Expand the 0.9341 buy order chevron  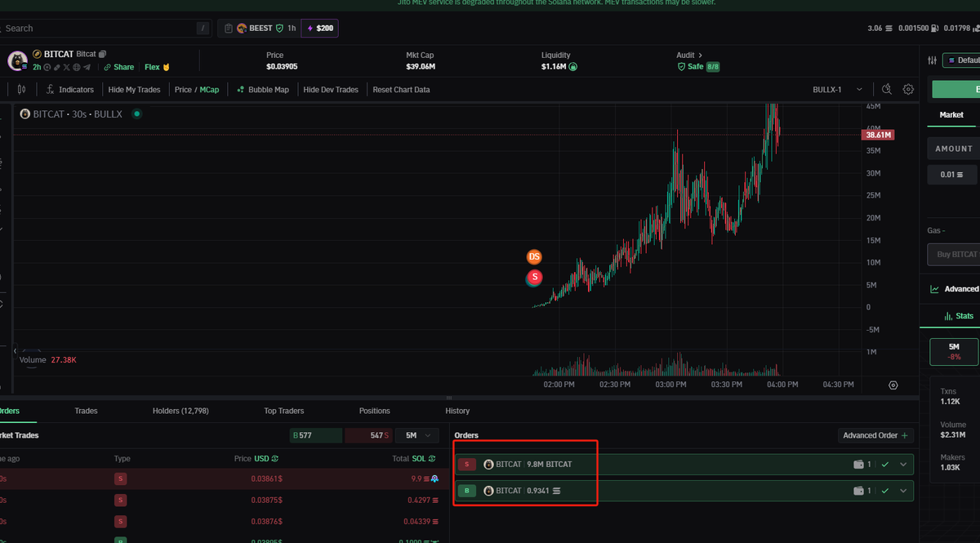coord(903,491)
